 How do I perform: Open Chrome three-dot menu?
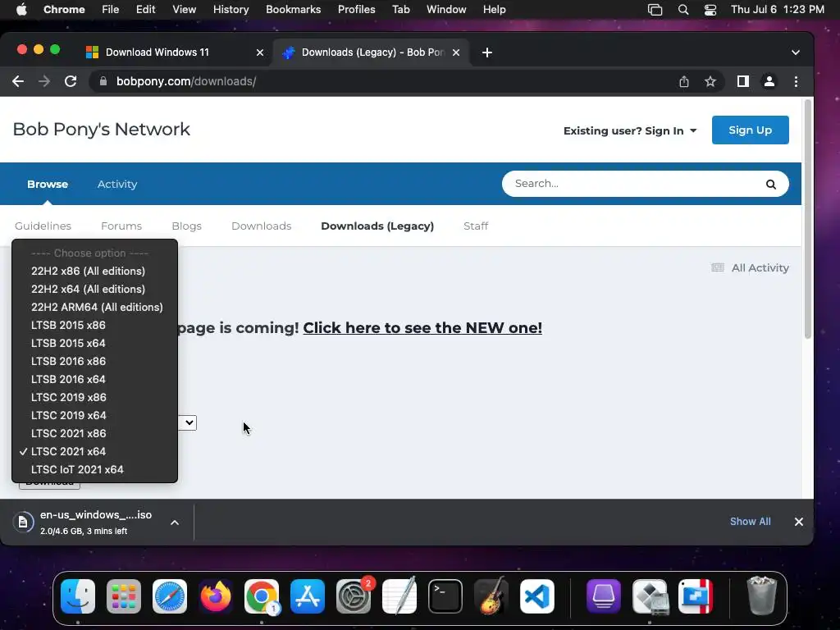796,81
